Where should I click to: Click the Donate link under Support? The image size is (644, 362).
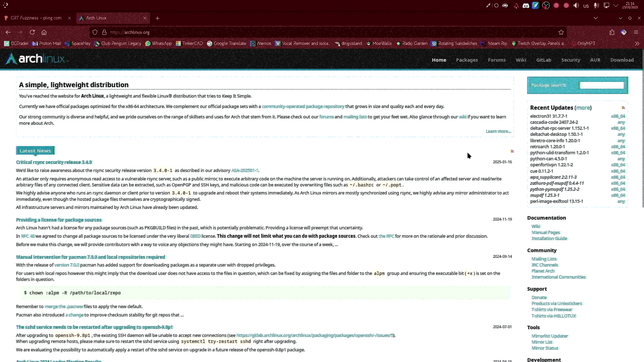[x=539, y=298]
